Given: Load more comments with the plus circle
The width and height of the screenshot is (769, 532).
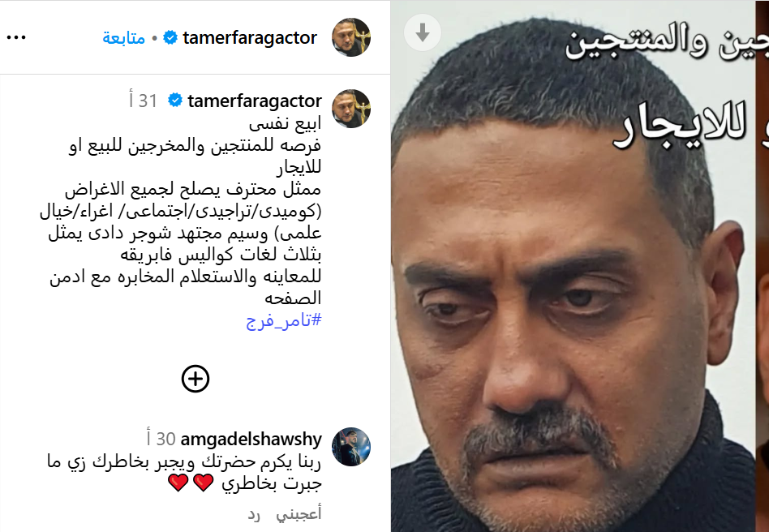Looking at the screenshot, I should pyautogui.click(x=195, y=379).
